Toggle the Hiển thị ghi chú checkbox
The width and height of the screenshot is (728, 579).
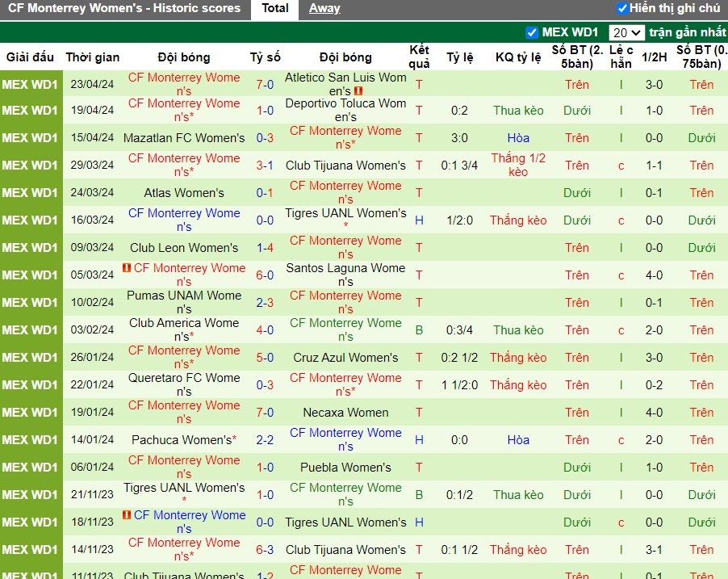tap(621, 8)
